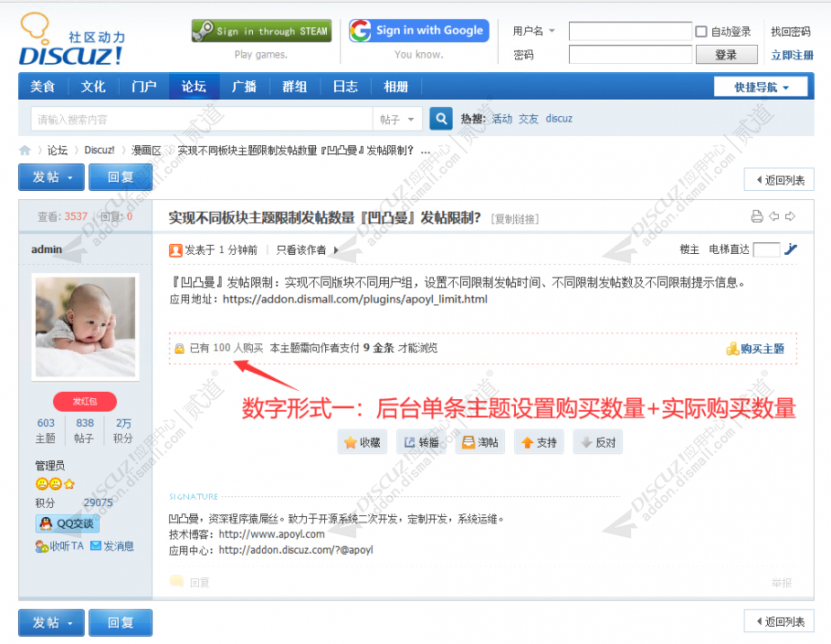Click hot search term 活动
The width and height of the screenshot is (831, 644).
502,119
